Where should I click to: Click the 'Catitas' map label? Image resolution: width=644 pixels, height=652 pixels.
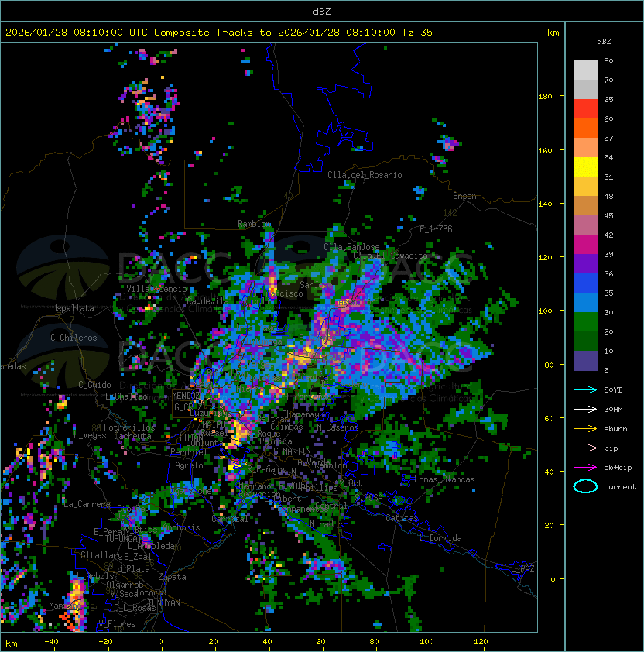point(402,518)
